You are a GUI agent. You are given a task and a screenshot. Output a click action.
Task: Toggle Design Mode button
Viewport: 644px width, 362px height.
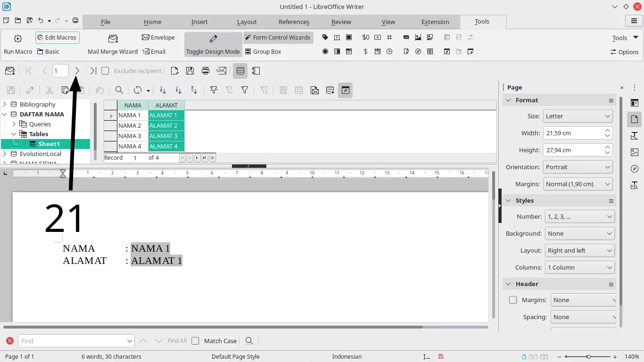coord(213,45)
